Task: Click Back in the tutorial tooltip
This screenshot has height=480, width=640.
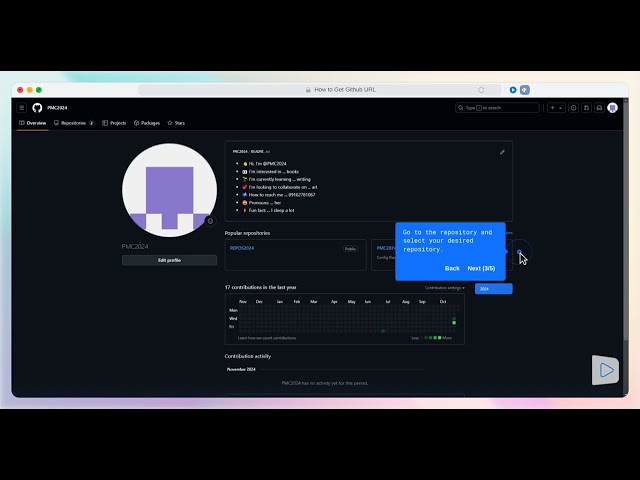Action: [x=452, y=268]
